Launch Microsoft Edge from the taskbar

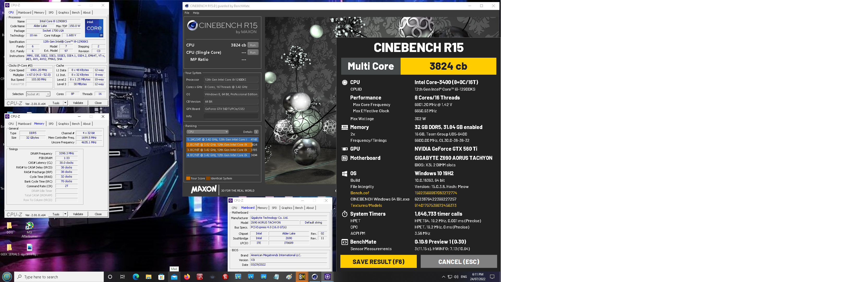pyautogui.click(x=136, y=277)
